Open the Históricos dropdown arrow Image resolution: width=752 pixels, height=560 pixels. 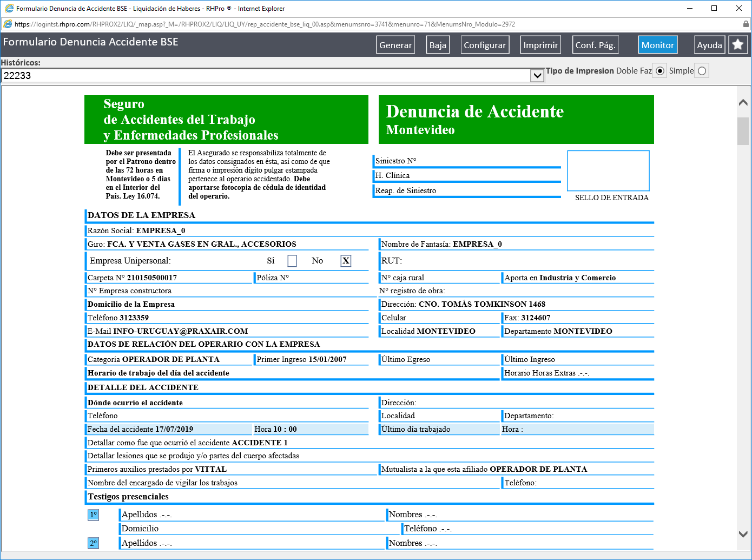[537, 76]
